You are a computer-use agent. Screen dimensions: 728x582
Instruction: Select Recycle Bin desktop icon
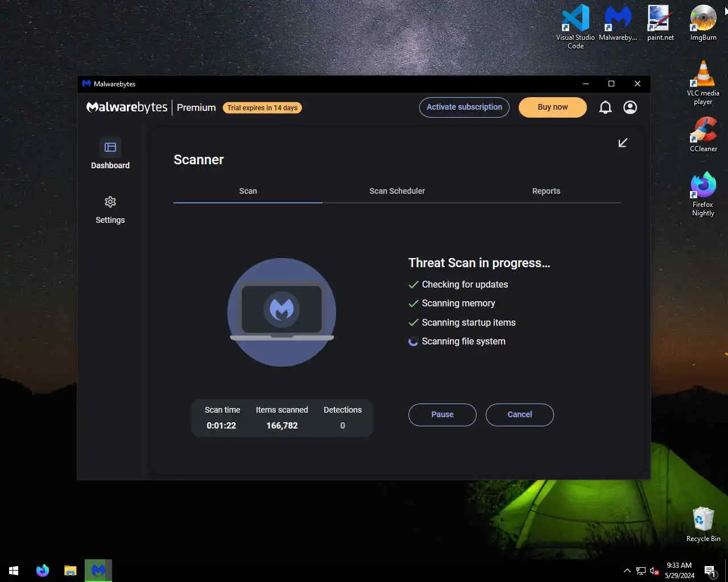[704, 524]
